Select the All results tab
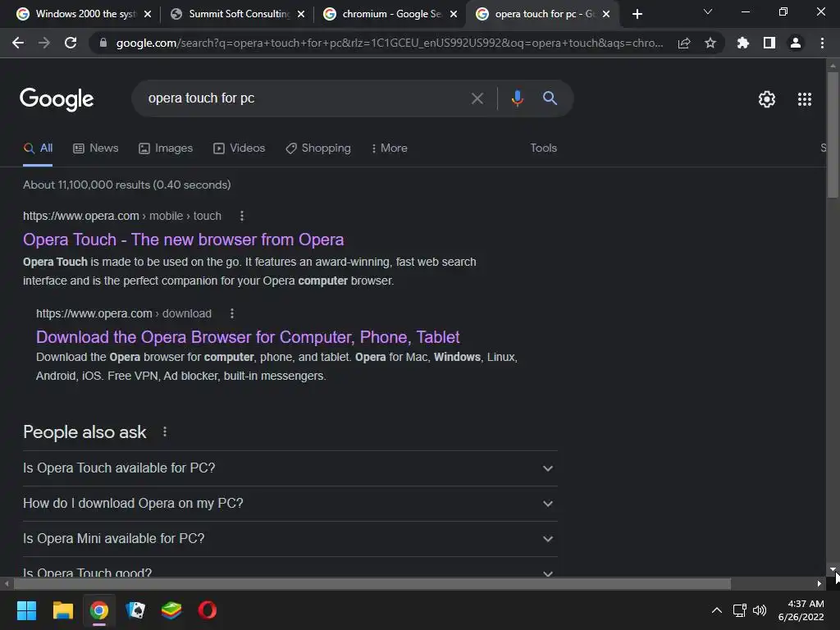The image size is (840, 630). (x=38, y=148)
